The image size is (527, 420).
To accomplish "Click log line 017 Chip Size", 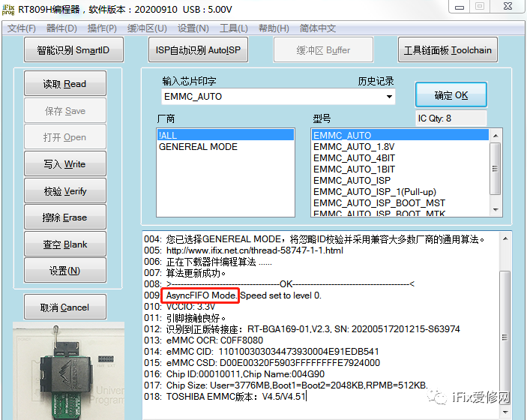I will (x=286, y=385).
